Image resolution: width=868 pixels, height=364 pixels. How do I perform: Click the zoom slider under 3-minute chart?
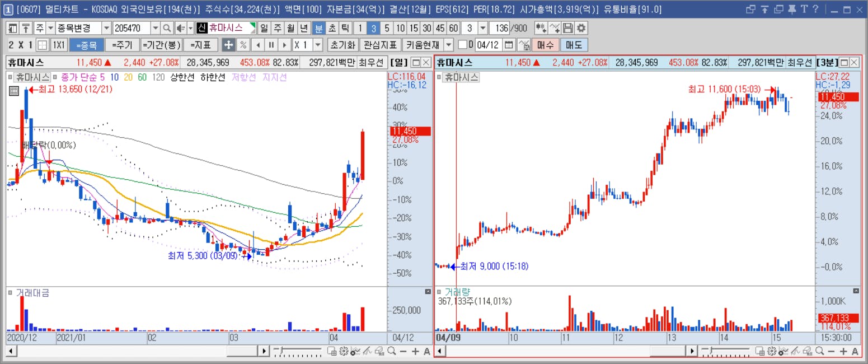pos(725,351)
